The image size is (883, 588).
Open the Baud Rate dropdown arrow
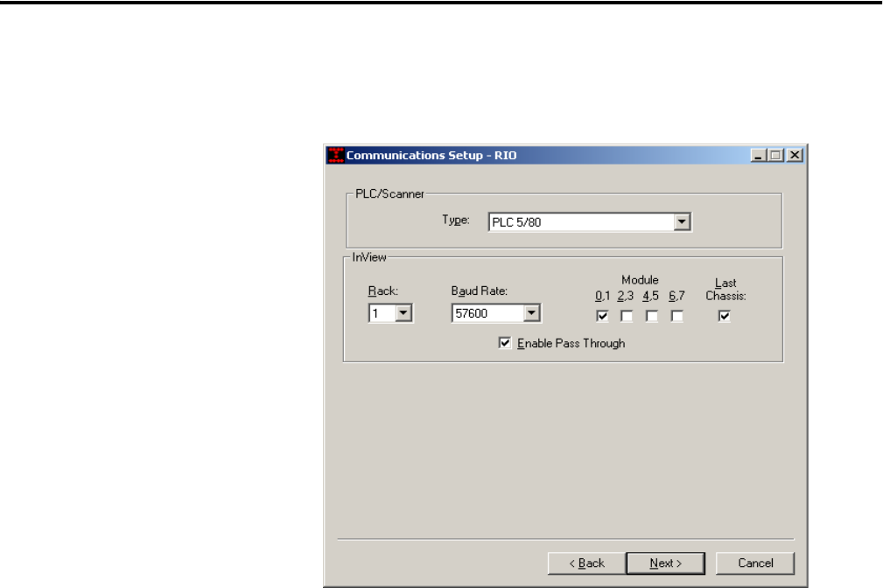(x=531, y=313)
